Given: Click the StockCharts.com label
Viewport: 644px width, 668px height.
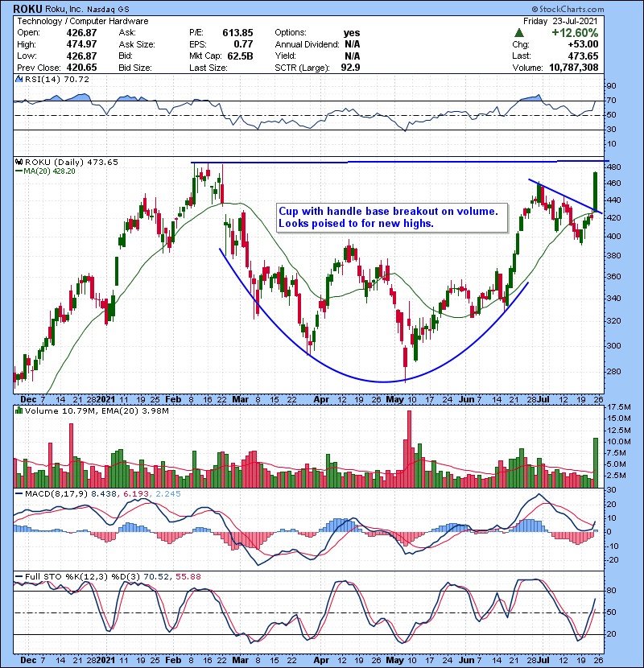Looking at the screenshot, I should tap(568, 9).
